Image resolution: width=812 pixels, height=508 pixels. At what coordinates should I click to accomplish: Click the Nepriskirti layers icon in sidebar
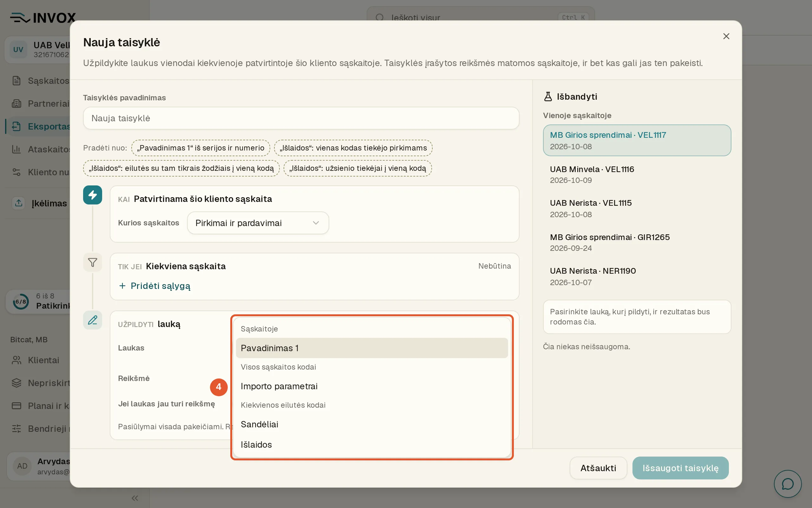tap(16, 383)
